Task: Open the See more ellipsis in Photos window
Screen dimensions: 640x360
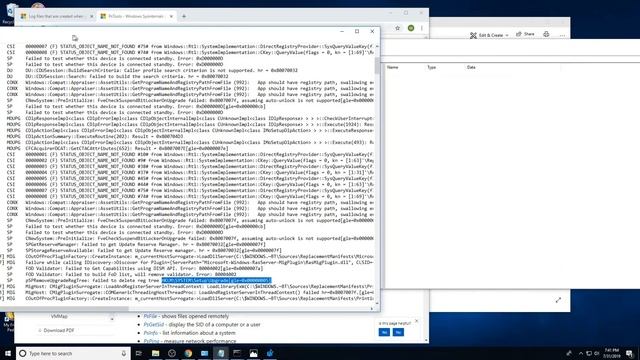Action: (x=562, y=35)
